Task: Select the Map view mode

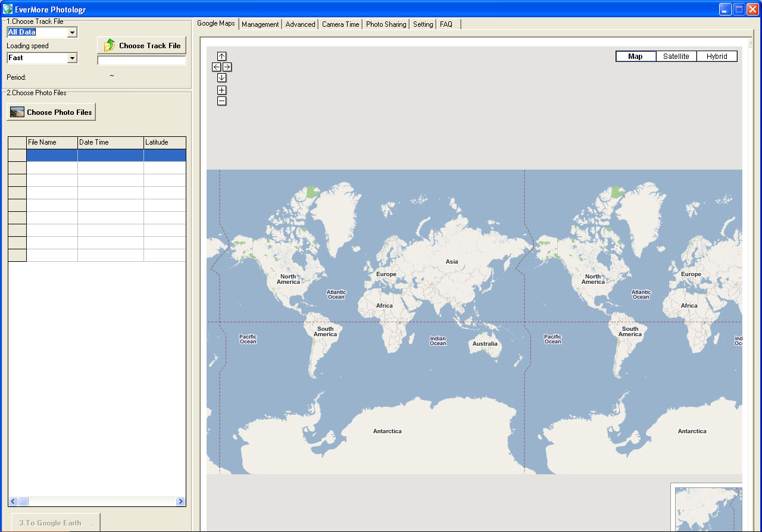Action: pyautogui.click(x=635, y=57)
